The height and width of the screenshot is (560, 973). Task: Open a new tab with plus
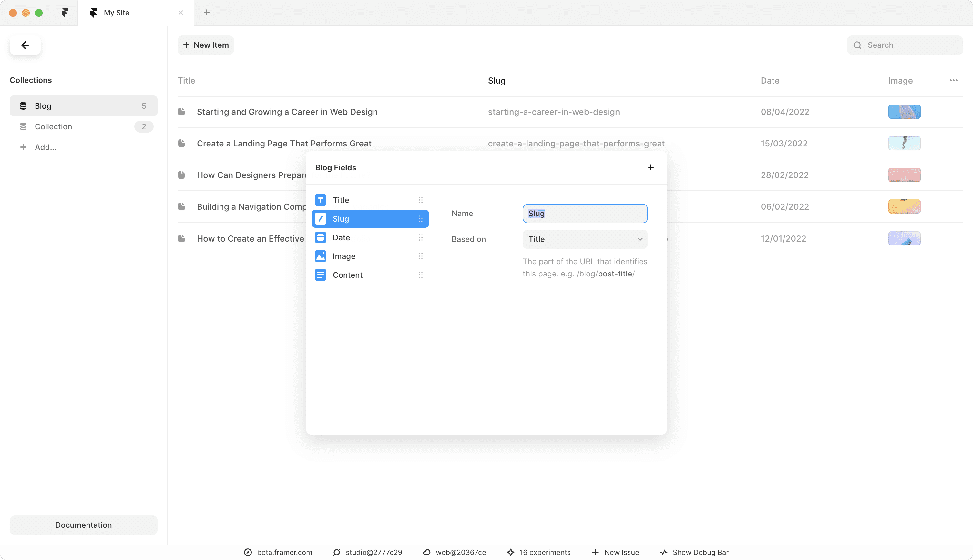207,13
